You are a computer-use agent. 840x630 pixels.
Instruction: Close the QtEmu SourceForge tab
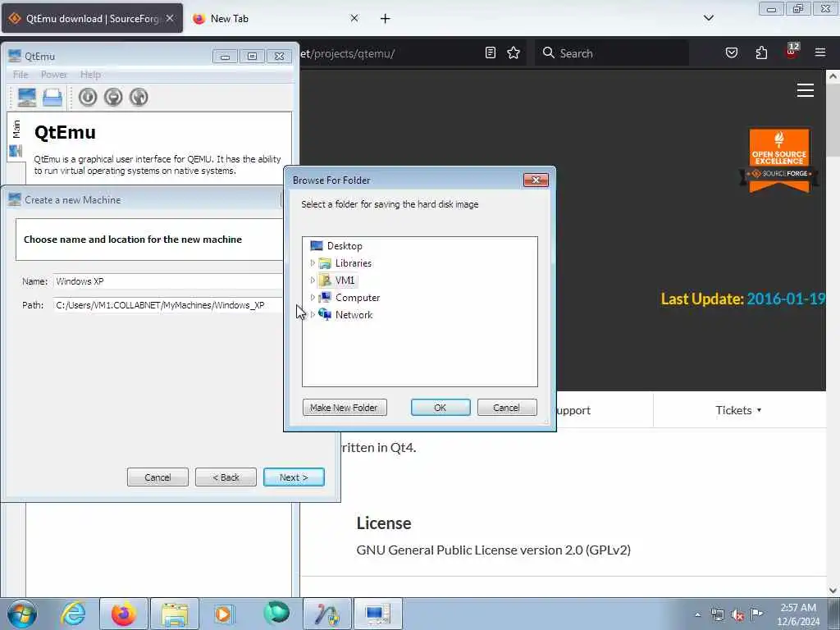point(170,18)
